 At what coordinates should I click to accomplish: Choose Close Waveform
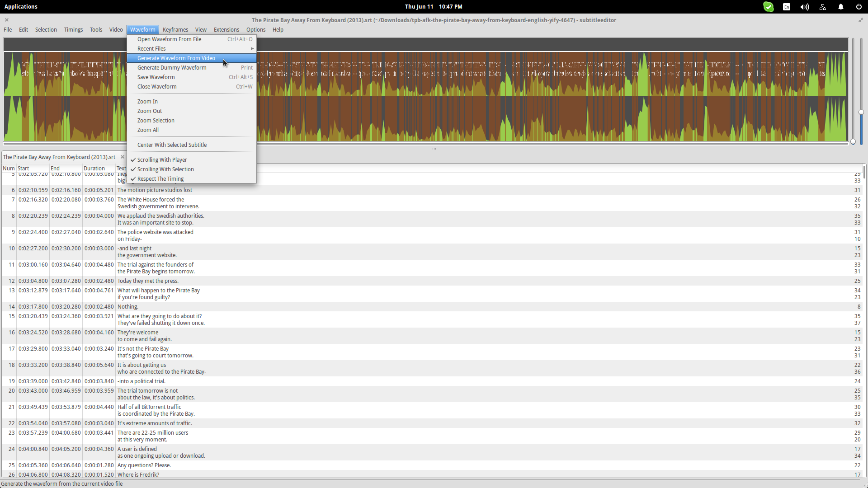192,86
